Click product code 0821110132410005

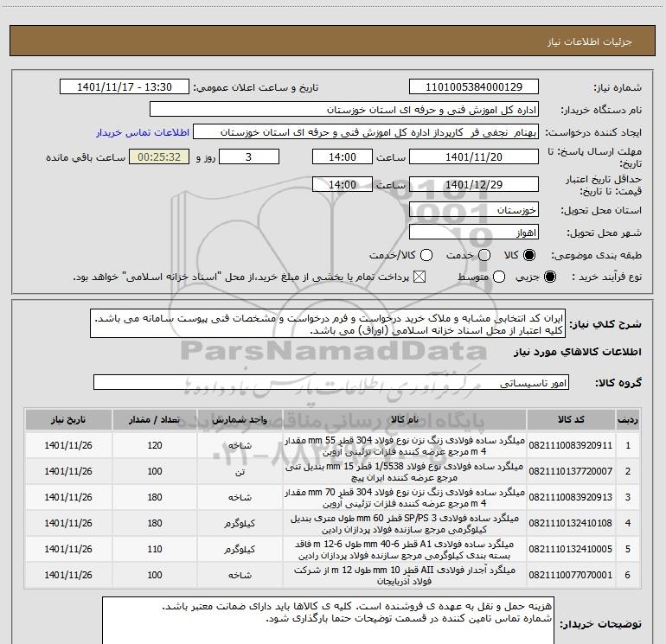[571, 549]
